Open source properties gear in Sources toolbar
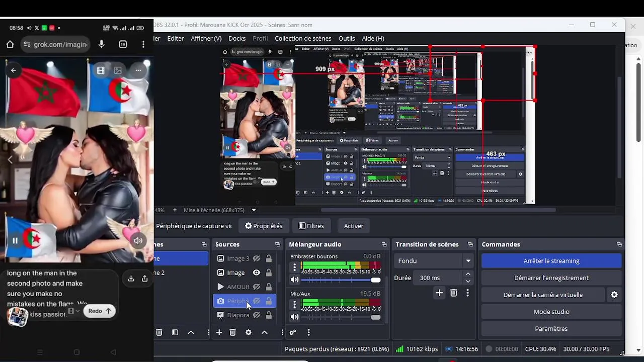 (x=248, y=332)
